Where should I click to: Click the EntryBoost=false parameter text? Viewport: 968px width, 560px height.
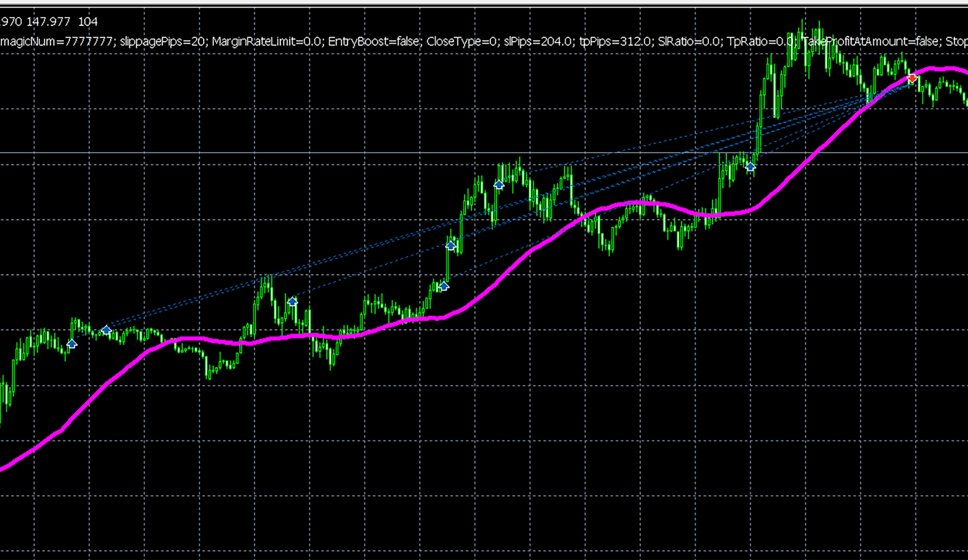(373, 42)
